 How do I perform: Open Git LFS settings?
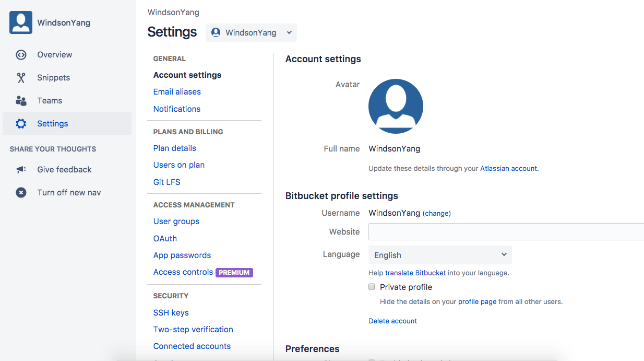[167, 182]
